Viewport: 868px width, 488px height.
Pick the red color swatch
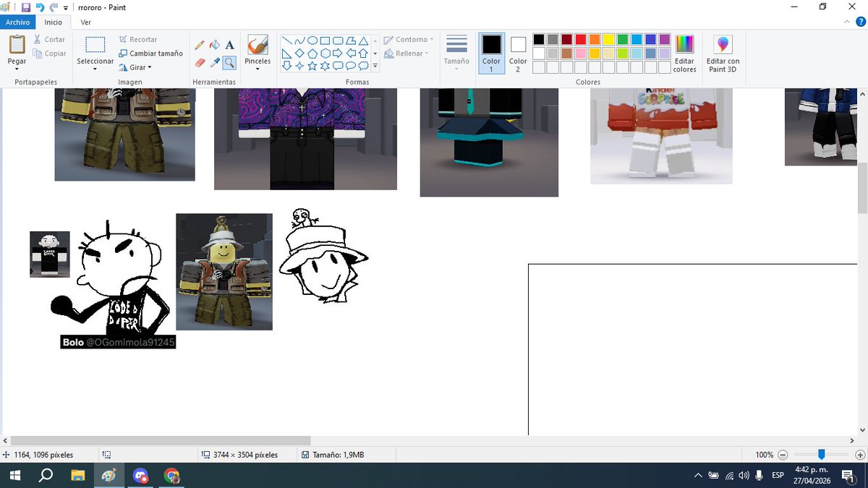point(581,40)
